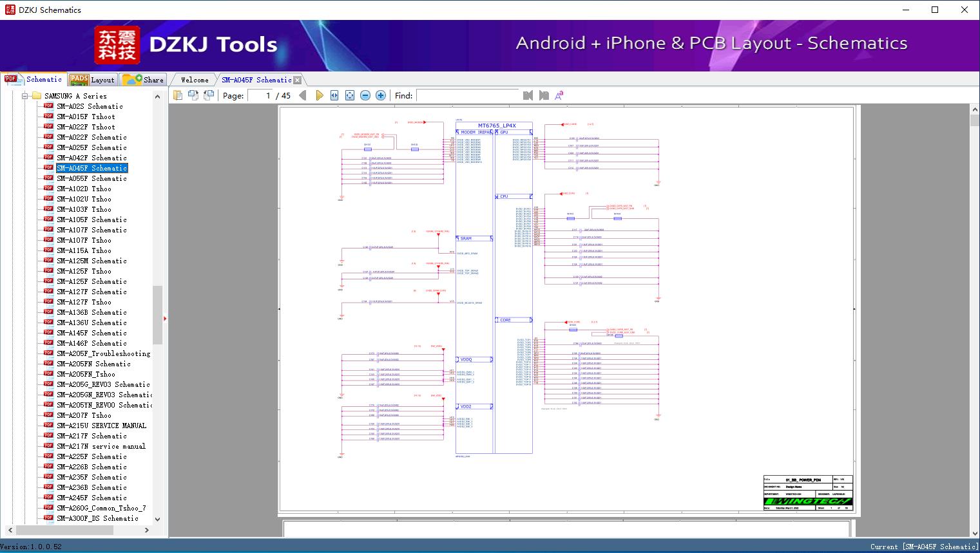Click the tree panel horizontal scrollbar thumb
The width and height of the screenshot is (980, 553).
pos(64,530)
